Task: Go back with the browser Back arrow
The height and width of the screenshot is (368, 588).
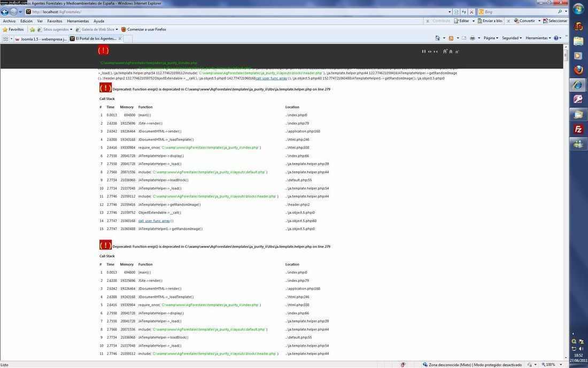Action: pos(4,12)
